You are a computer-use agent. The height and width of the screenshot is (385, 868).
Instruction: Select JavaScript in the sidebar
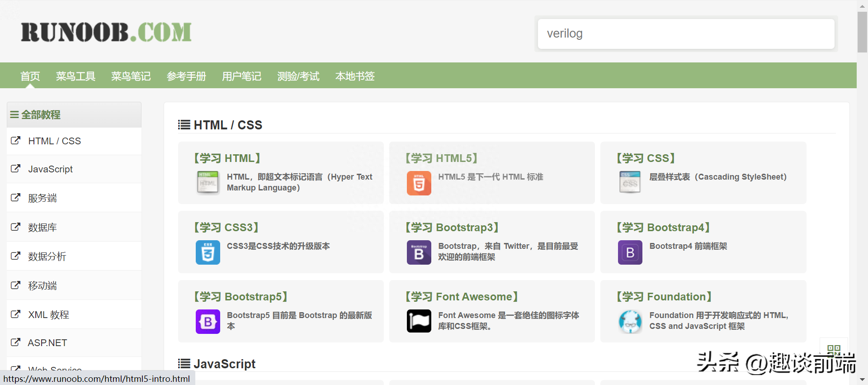tap(50, 169)
